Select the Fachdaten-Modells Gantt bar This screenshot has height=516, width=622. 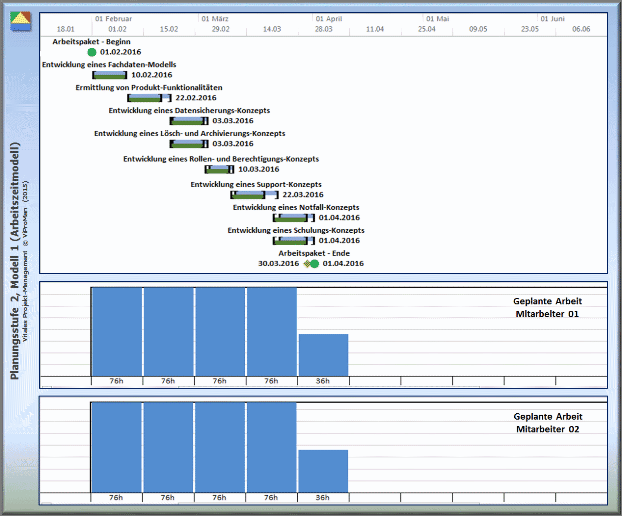[x=110, y=75]
